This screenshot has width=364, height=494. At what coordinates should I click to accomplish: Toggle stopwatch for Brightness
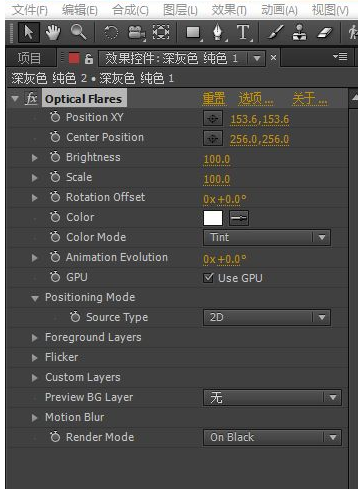point(55,157)
